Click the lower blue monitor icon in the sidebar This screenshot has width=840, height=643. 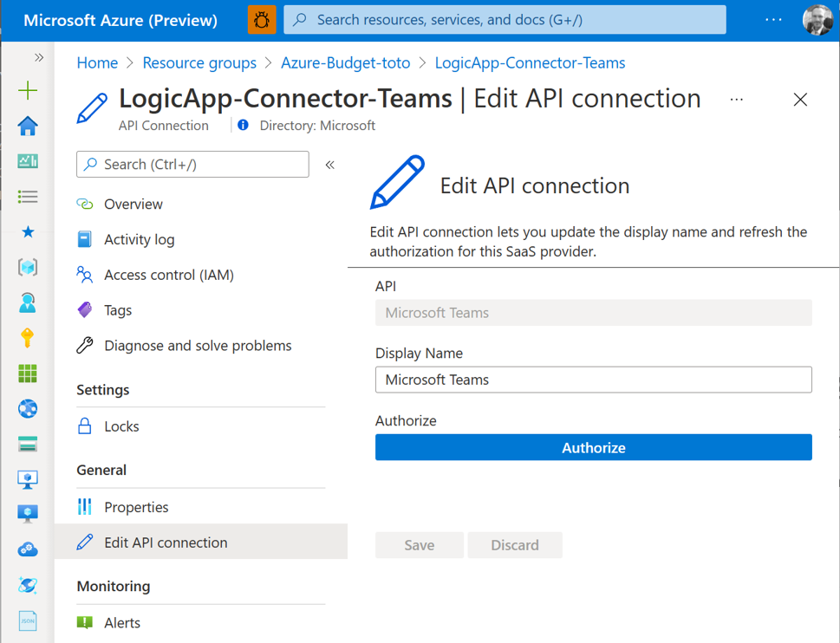[28, 514]
